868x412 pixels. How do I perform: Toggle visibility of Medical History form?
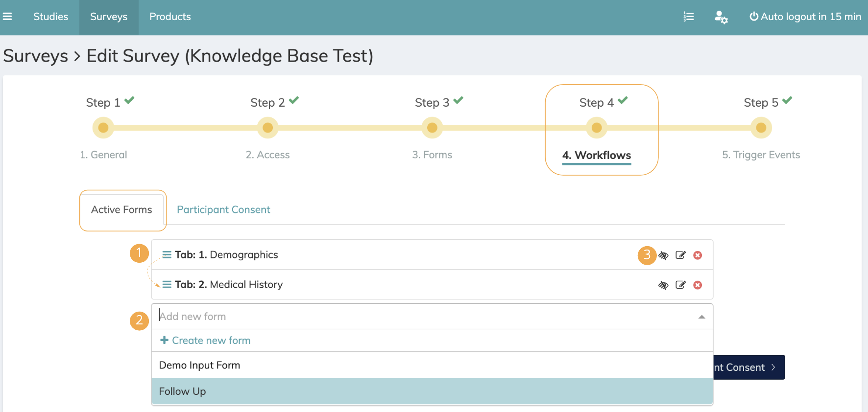[x=664, y=285]
